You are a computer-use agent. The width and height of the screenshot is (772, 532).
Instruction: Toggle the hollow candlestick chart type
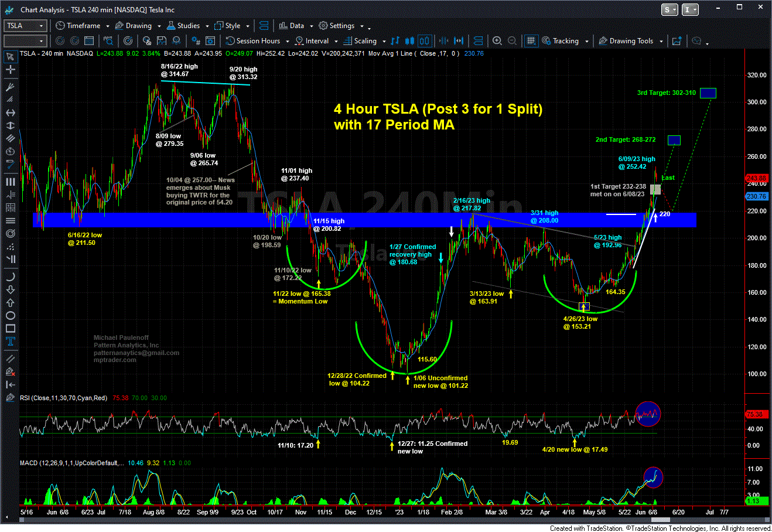tap(425, 41)
